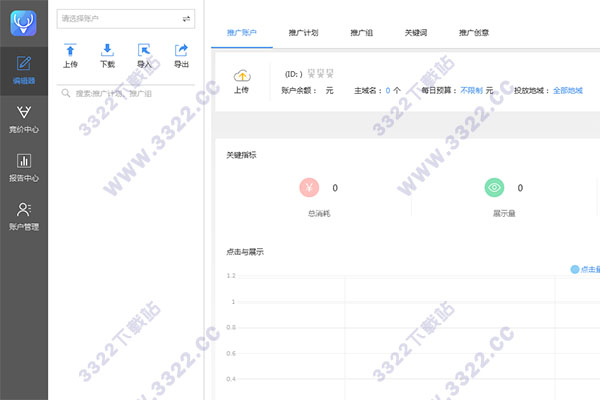This screenshot has width=600, height=400.
Task: Click the deer logo app icon
Action: (x=23, y=23)
